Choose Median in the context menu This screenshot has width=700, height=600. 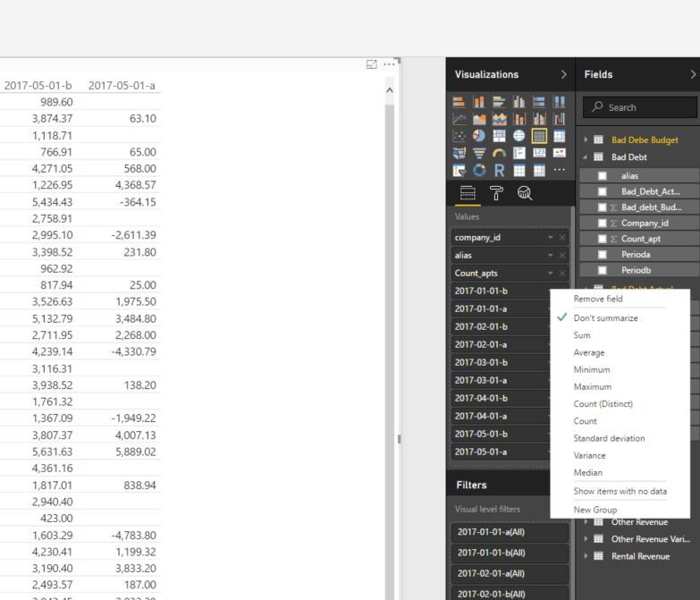[x=588, y=473]
